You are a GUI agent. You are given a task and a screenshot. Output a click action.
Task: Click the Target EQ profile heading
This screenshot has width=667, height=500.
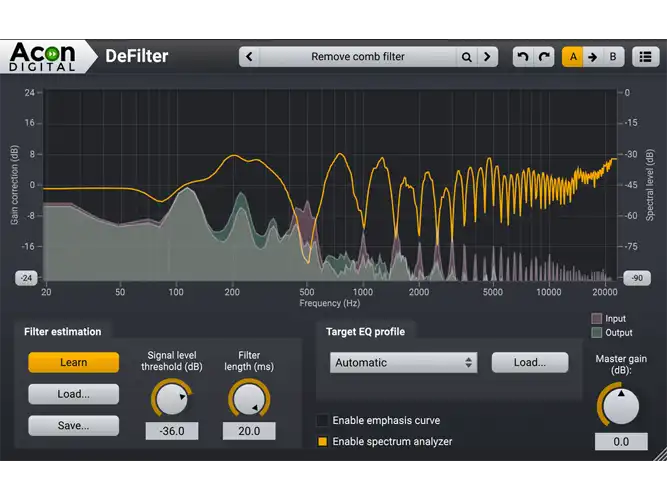pyautogui.click(x=365, y=331)
